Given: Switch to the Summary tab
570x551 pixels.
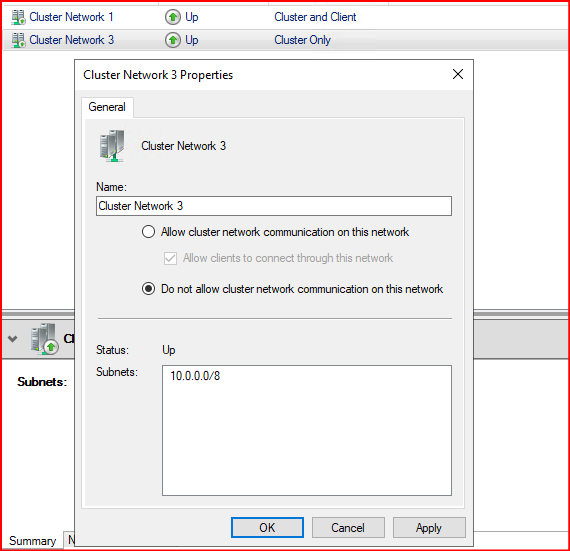Looking at the screenshot, I should (x=33, y=541).
